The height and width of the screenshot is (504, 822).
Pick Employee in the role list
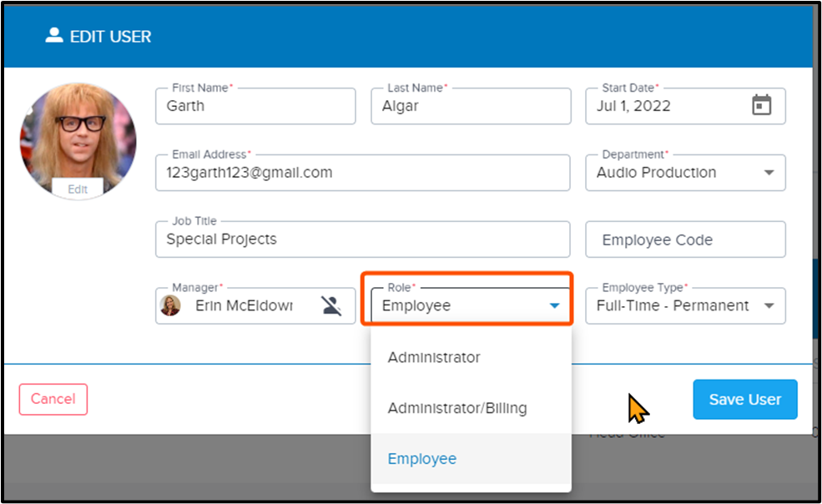(422, 459)
